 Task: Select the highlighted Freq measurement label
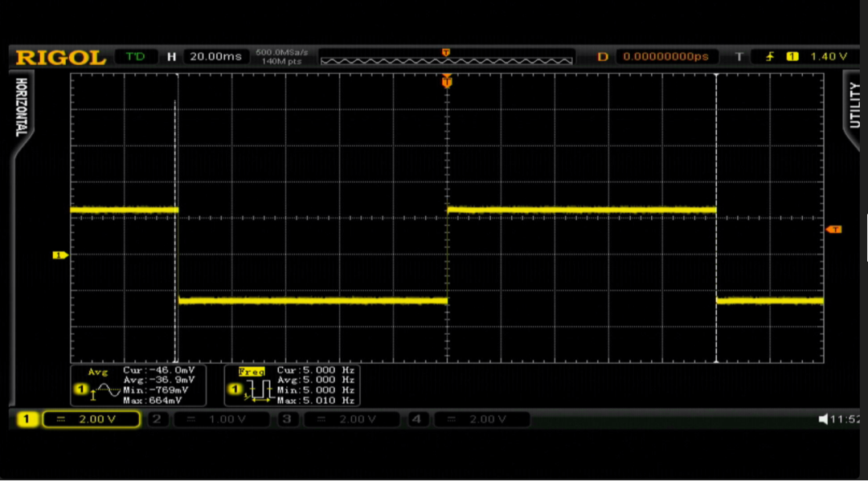tap(252, 372)
